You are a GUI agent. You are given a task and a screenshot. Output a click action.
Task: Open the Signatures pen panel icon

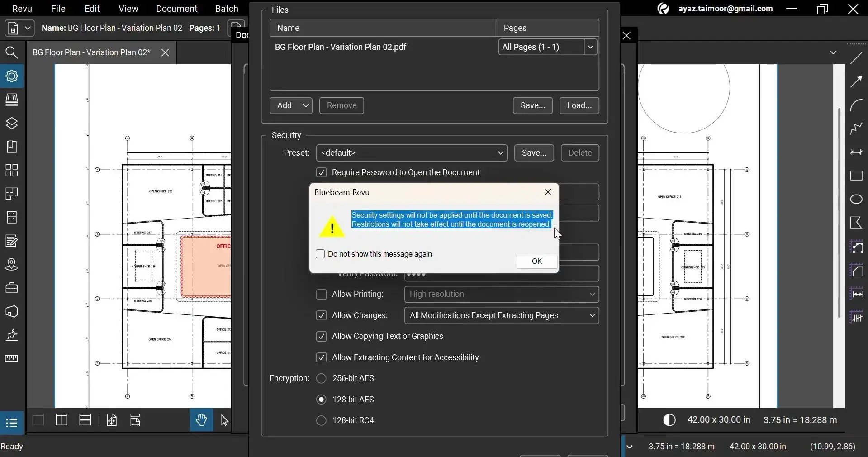tap(12, 335)
